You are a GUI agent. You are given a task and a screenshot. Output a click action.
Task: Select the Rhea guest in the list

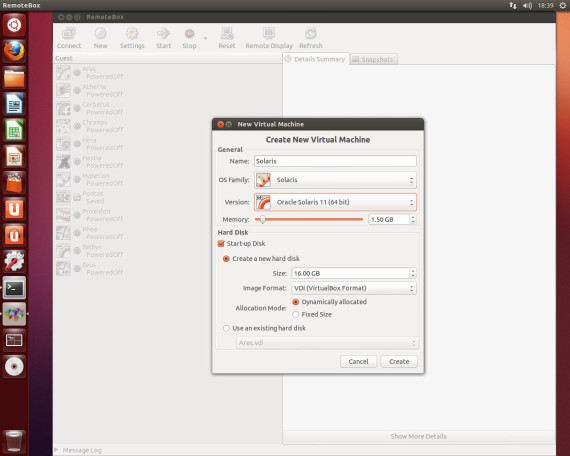point(167,233)
